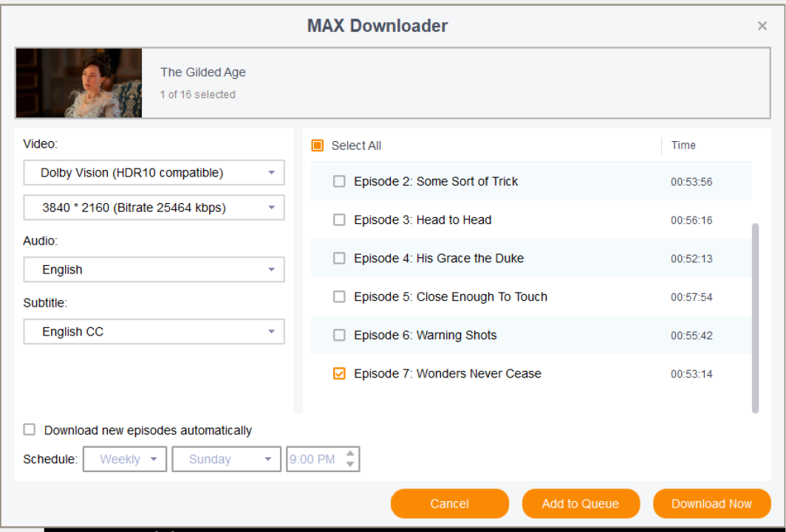This screenshot has height=532, width=786.
Task: Check Episode 3: Head to Head
Action: 339,219
